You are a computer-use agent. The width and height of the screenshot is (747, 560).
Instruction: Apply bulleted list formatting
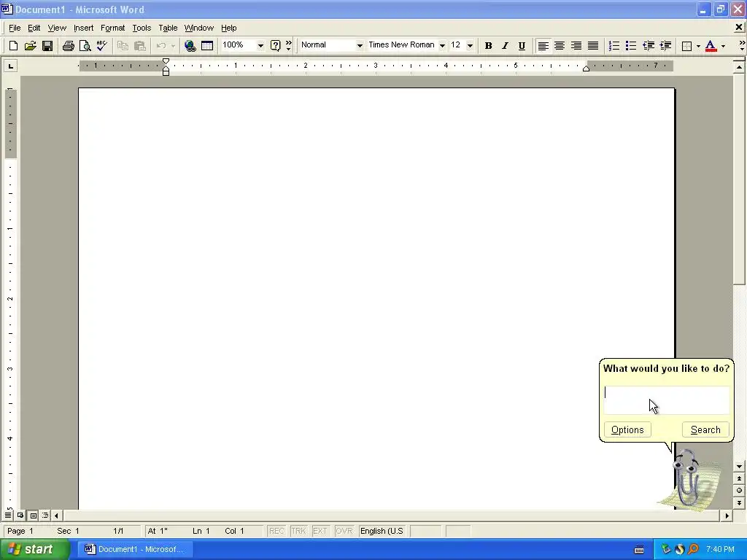[631, 46]
